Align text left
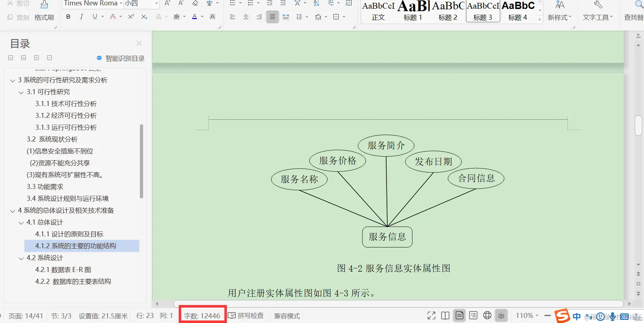Image resolution: width=644 pixels, height=323 pixels. 233,17
